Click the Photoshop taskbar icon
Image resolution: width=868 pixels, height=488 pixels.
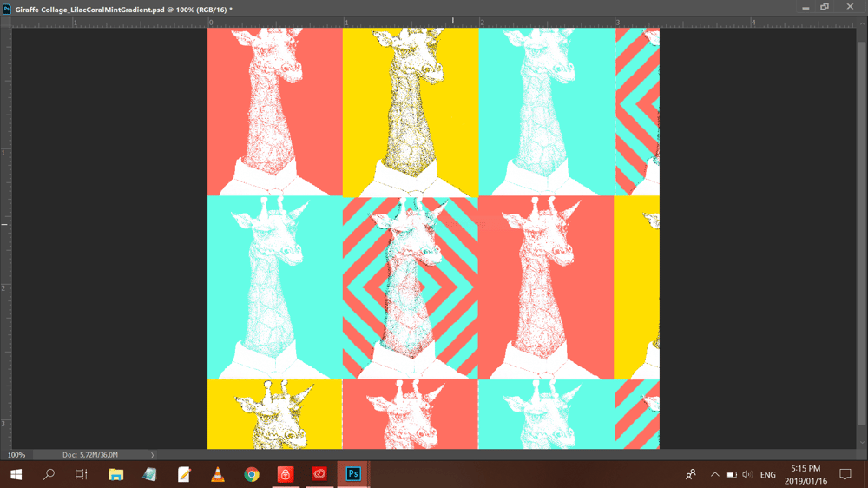click(353, 475)
